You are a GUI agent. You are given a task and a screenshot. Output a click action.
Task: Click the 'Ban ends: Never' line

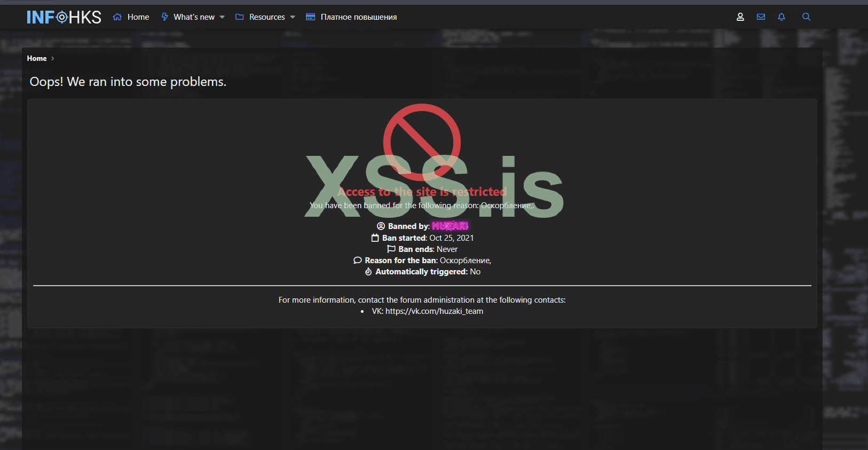[422, 249]
